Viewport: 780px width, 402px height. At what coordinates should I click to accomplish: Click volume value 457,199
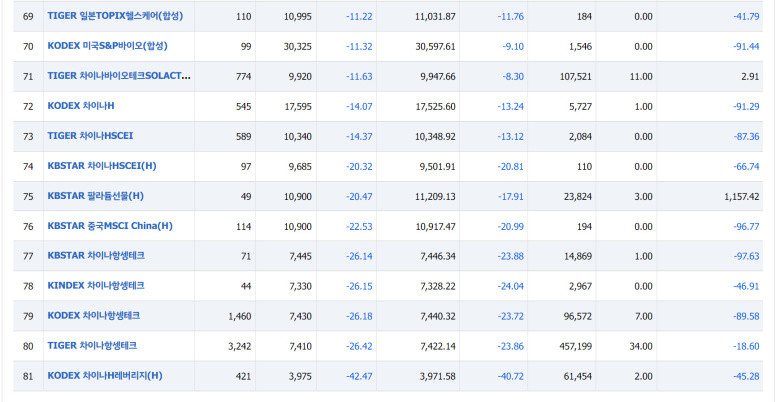(x=576, y=346)
